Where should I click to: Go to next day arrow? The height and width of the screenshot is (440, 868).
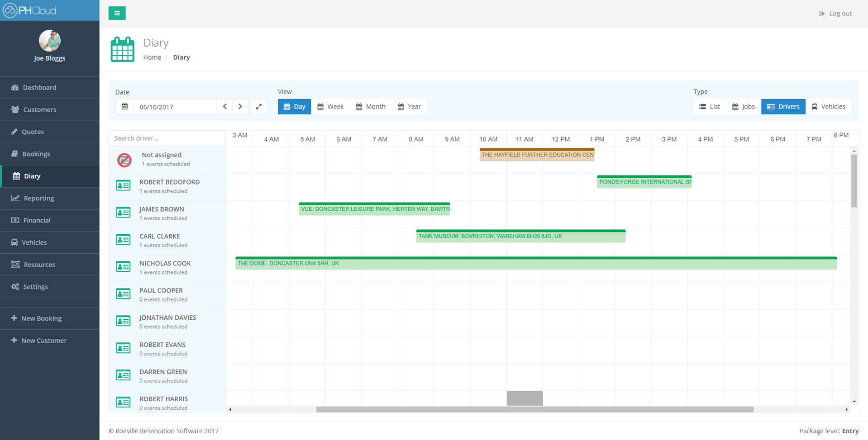[240, 107]
